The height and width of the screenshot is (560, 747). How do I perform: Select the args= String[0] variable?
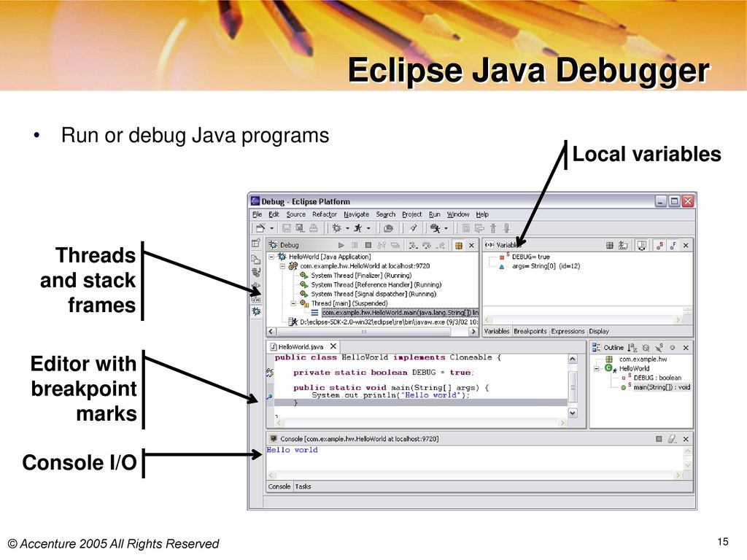(546, 266)
